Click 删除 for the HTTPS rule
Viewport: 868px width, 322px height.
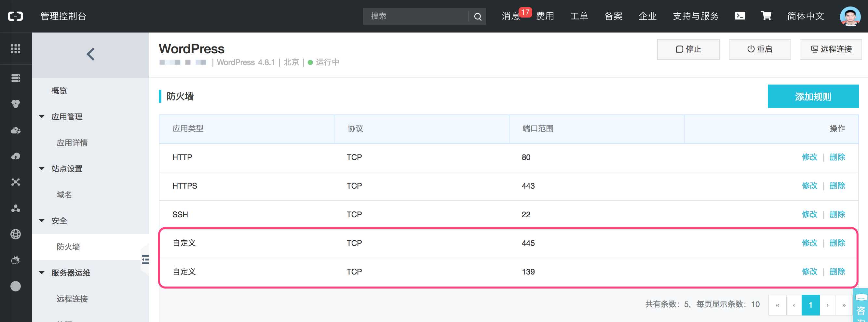(x=837, y=186)
